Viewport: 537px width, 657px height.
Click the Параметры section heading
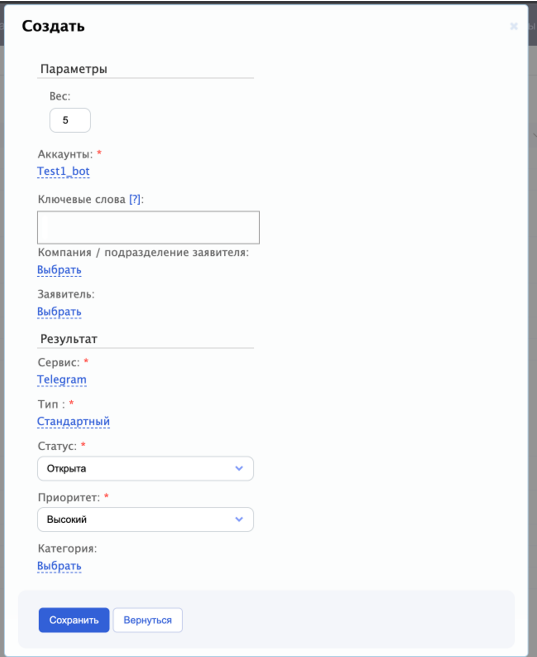point(74,69)
